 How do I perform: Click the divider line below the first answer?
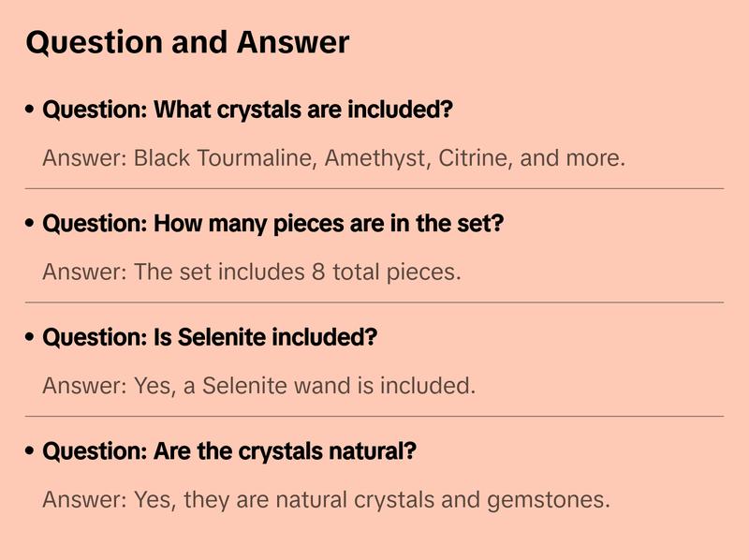pos(374,188)
